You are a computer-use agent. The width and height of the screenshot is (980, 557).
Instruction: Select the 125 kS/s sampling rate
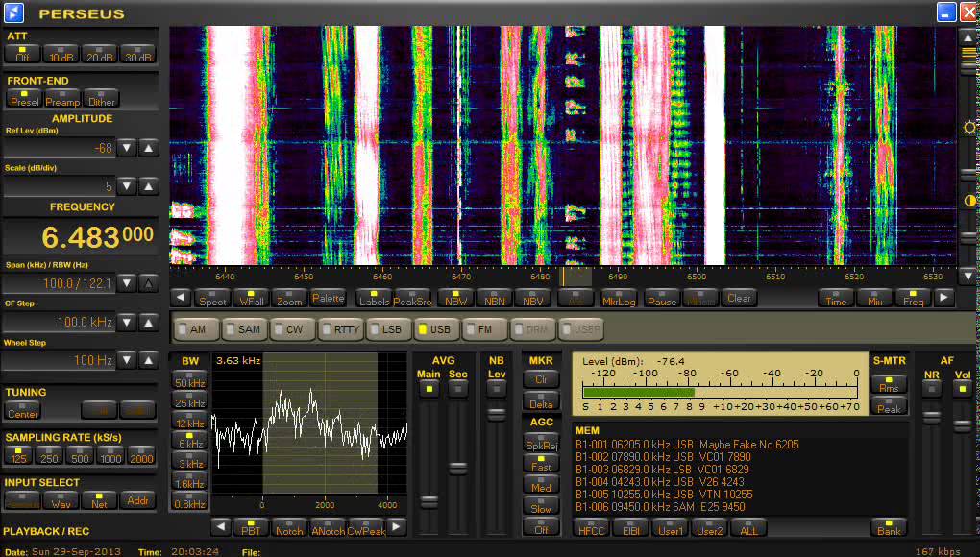(x=19, y=454)
